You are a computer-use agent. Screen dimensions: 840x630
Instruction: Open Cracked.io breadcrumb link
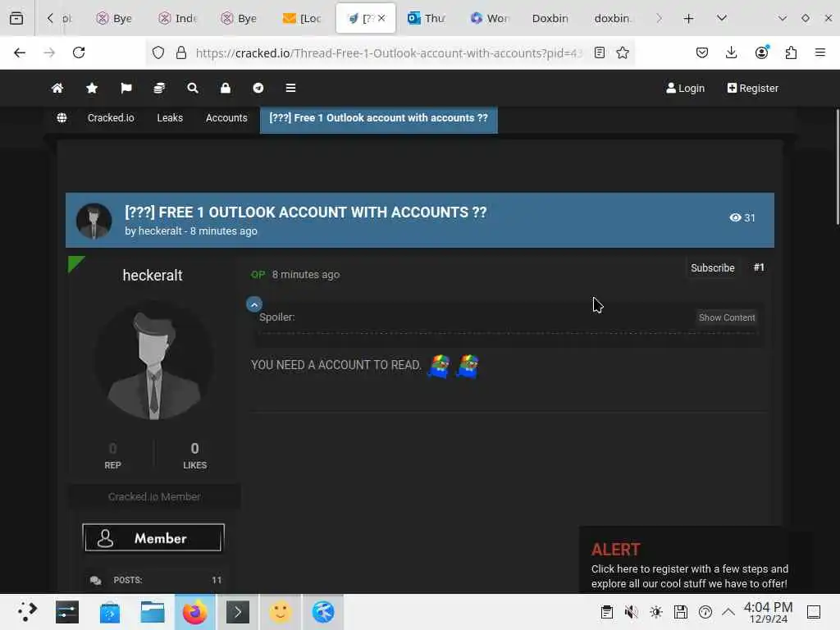click(x=111, y=118)
